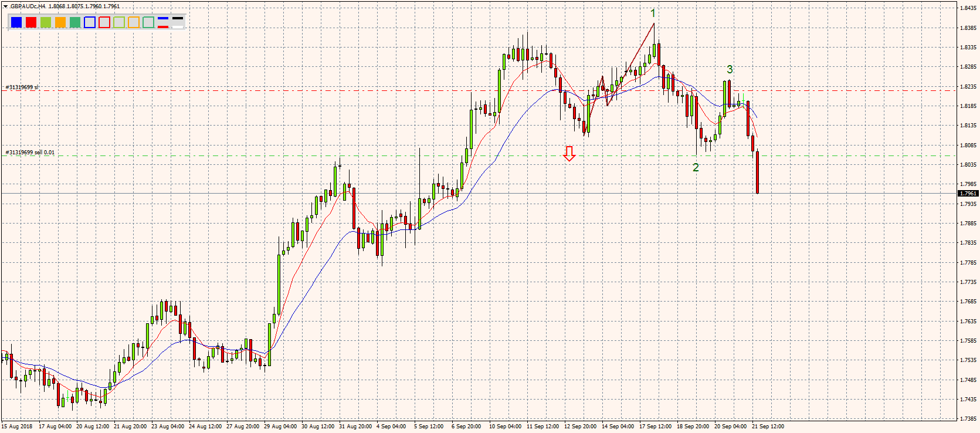Select the green wave label 2

click(x=696, y=167)
